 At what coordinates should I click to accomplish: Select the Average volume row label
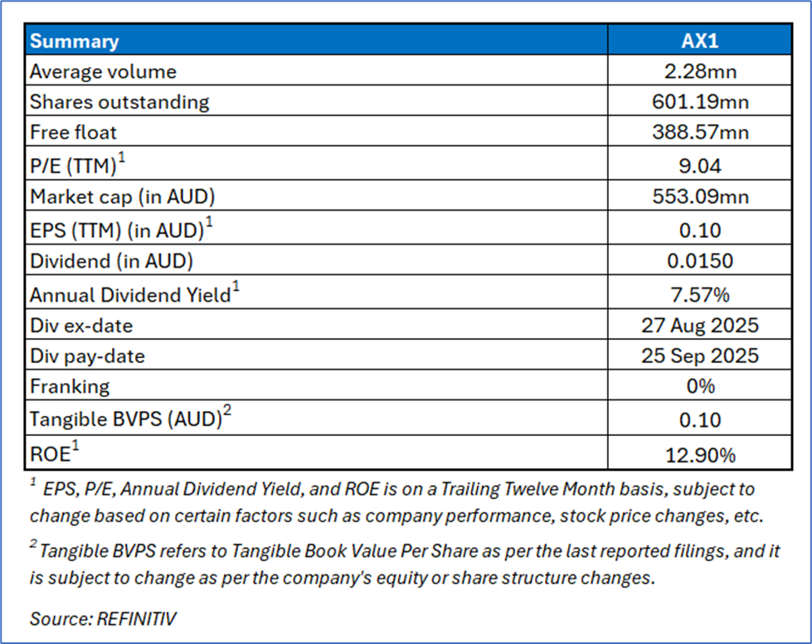(103, 71)
